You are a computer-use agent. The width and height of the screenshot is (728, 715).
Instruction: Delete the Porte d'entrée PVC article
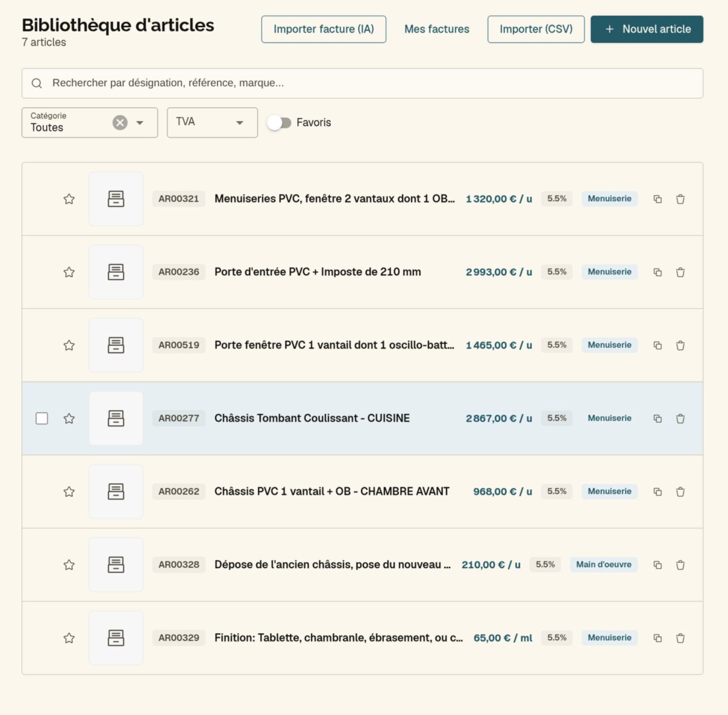(x=680, y=273)
